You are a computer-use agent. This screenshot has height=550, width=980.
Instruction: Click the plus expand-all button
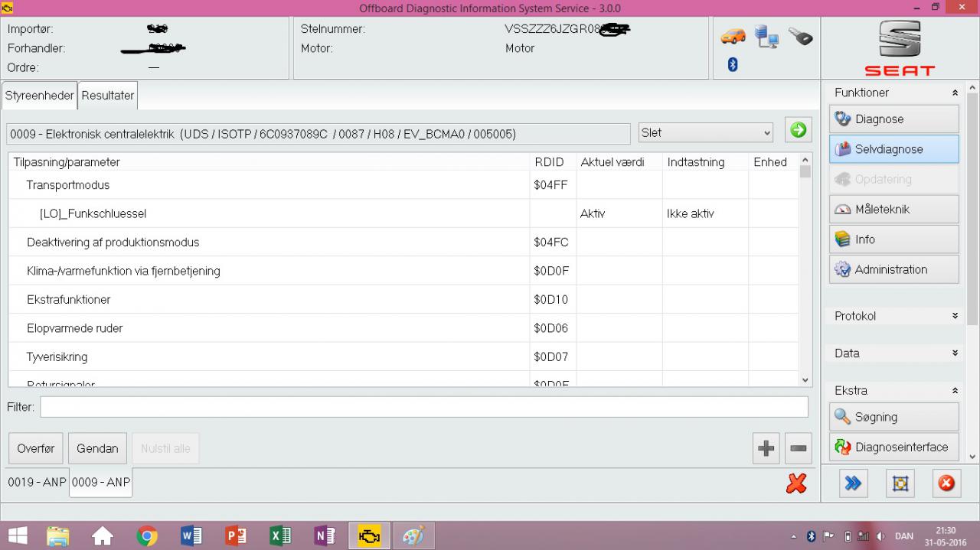pyautogui.click(x=766, y=449)
